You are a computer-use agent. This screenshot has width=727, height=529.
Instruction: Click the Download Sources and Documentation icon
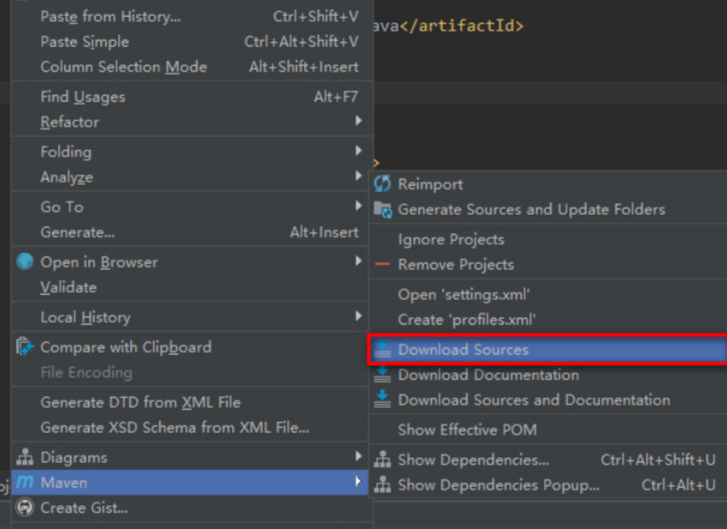pos(383,399)
